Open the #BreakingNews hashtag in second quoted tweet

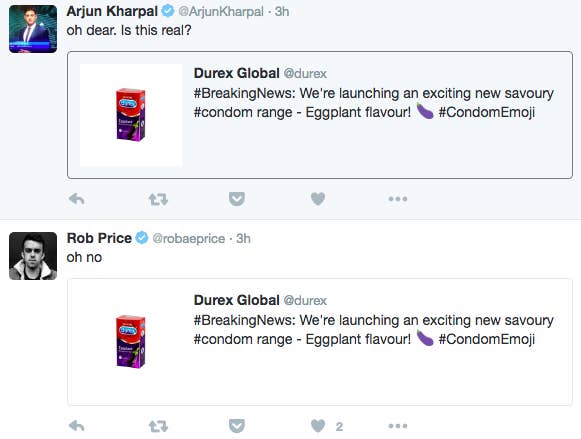click(244, 320)
